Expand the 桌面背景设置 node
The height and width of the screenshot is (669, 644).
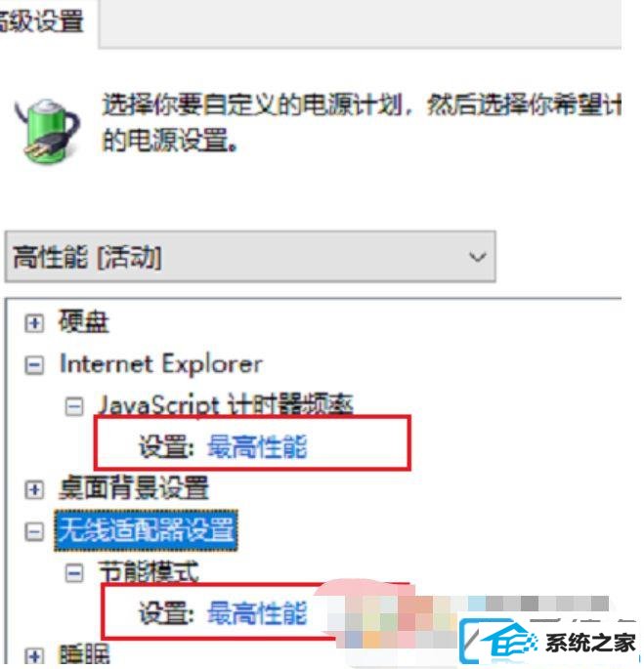pos(34,489)
